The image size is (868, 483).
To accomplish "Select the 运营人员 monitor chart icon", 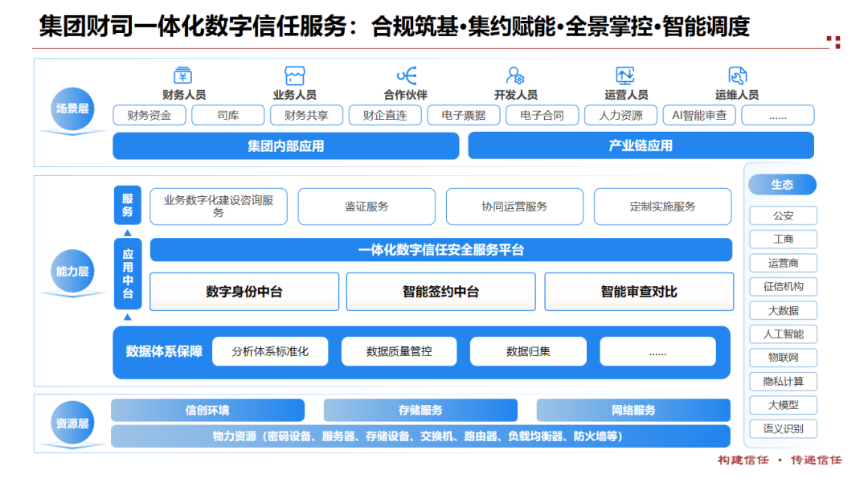I will click(625, 76).
